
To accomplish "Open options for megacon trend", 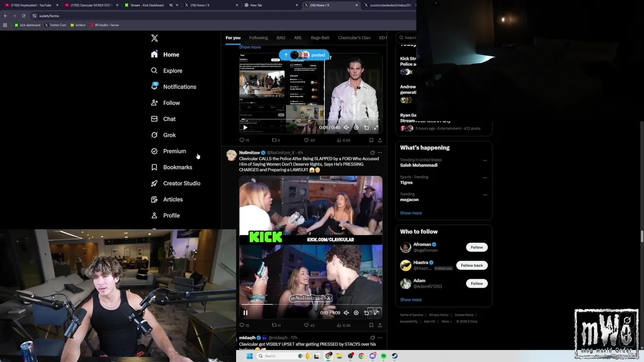I will coord(485,195).
